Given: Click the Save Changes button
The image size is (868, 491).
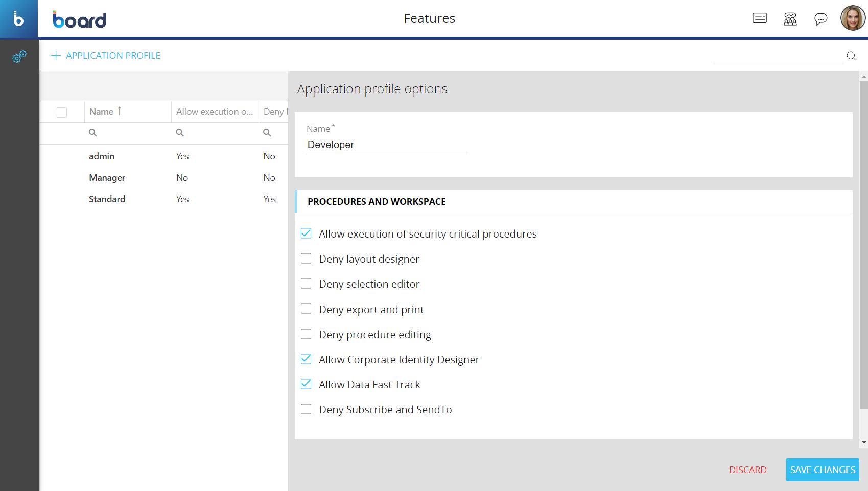Looking at the screenshot, I should [x=822, y=470].
